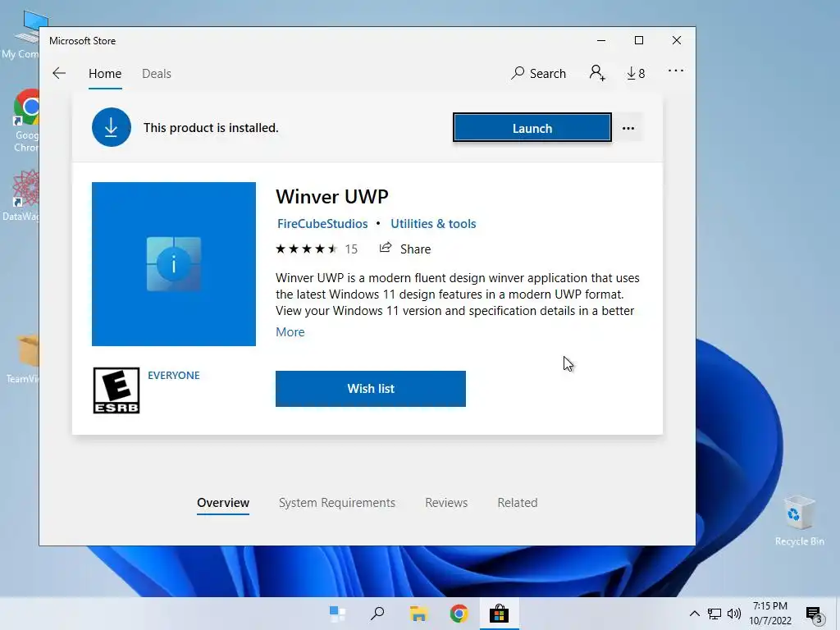This screenshot has width=840, height=630.
Task: Open more options next to Launch
Action: 628,128
